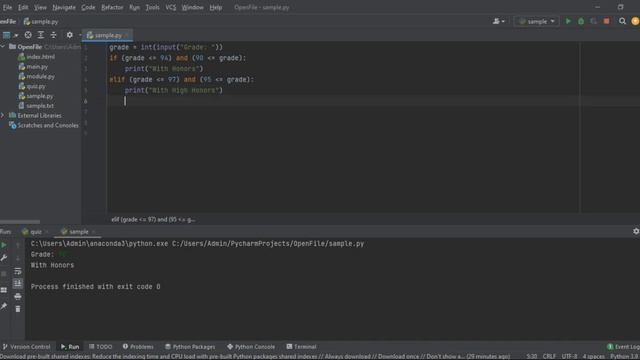The width and height of the screenshot is (640, 360).
Task: Switch to the sample run tab
Action: (x=78, y=232)
